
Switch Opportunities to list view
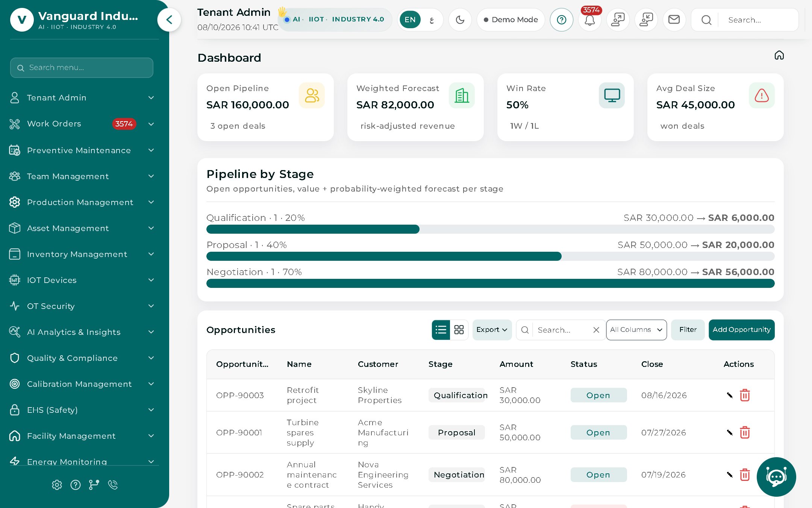click(x=441, y=330)
